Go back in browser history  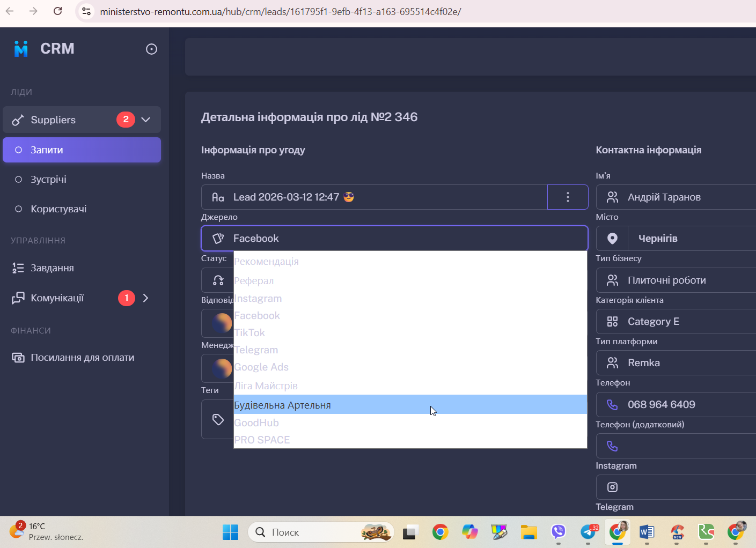coord(9,11)
